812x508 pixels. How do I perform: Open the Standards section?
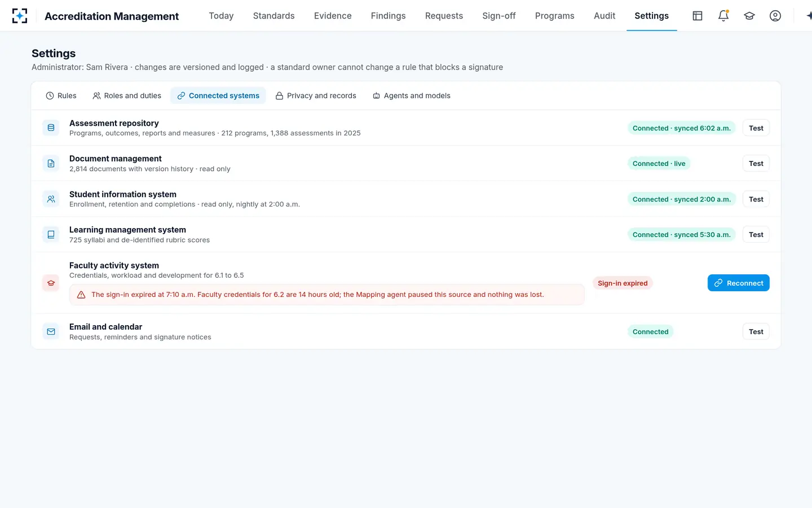[274, 16]
